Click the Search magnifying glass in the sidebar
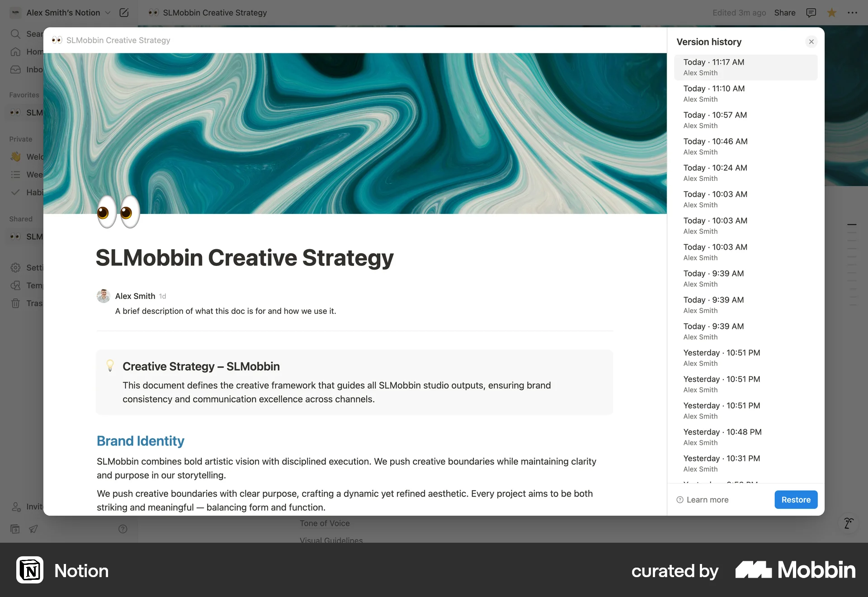 click(x=16, y=34)
